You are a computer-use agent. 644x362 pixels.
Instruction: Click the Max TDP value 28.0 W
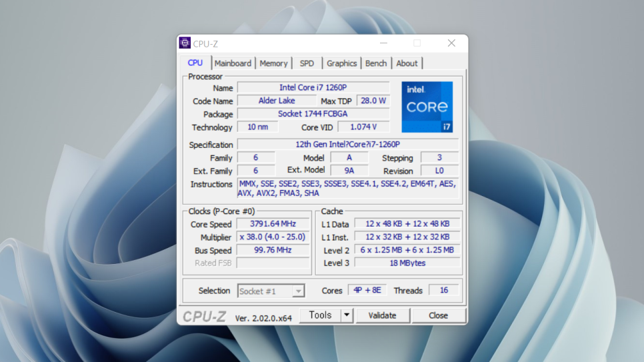(373, 101)
